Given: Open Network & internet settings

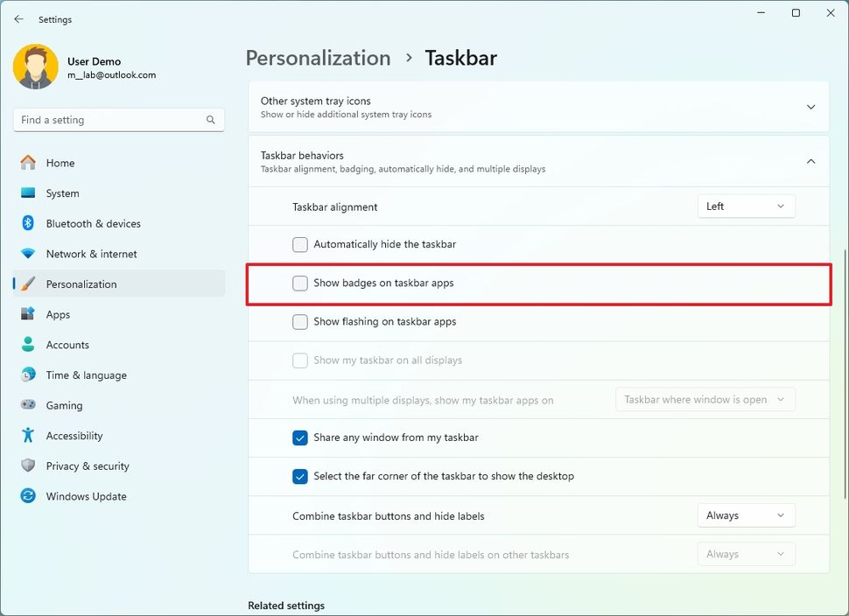Looking at the screenshot, I should (89, 254).
